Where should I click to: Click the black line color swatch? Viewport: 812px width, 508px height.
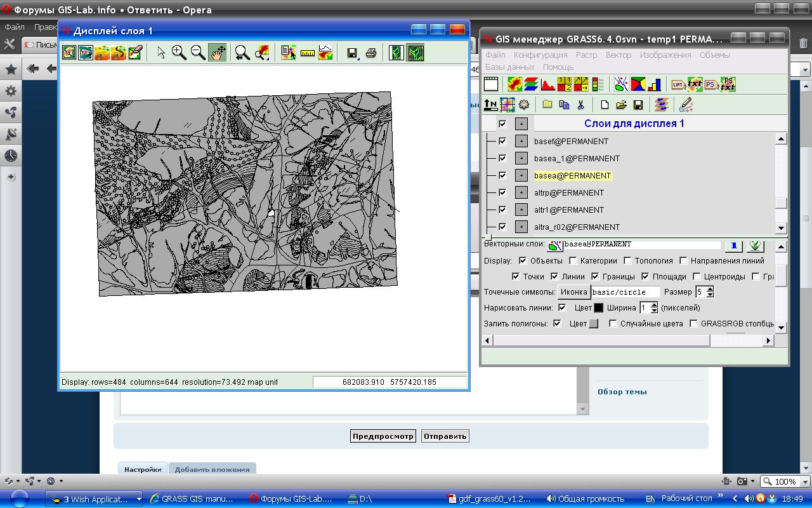pyautogui.click(x=598, y=308)
